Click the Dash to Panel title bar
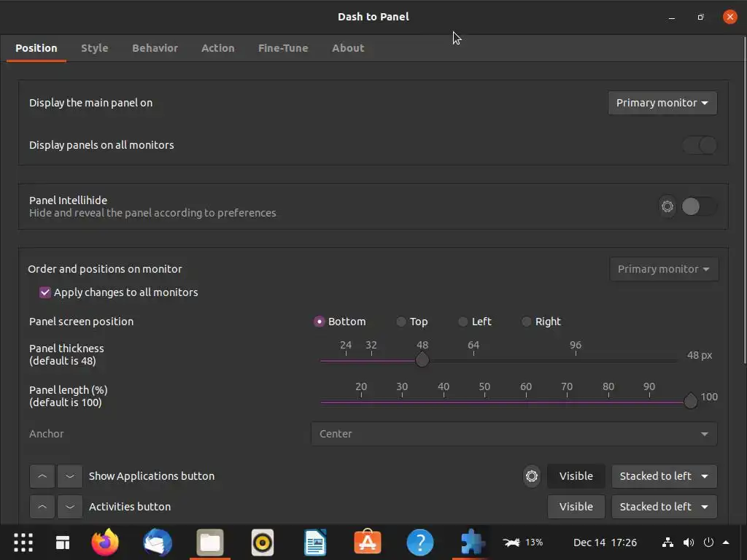This screenshot has width=747, height=560. [373, 17]
